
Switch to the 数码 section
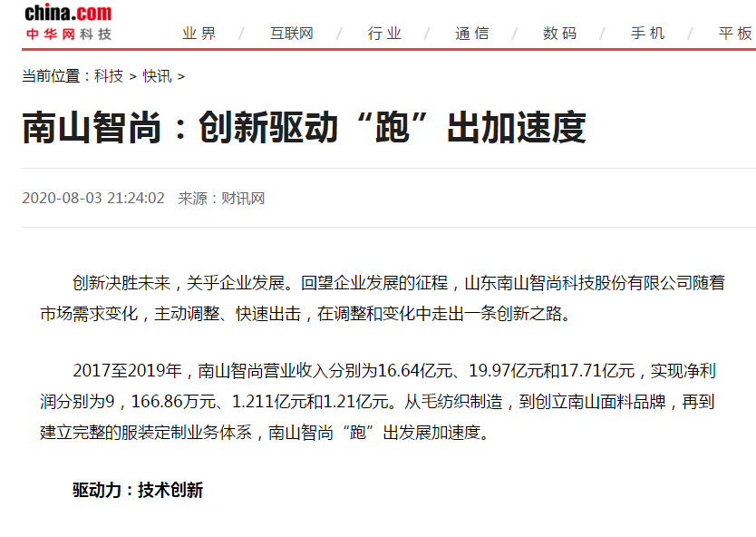(x=559, y=34)
